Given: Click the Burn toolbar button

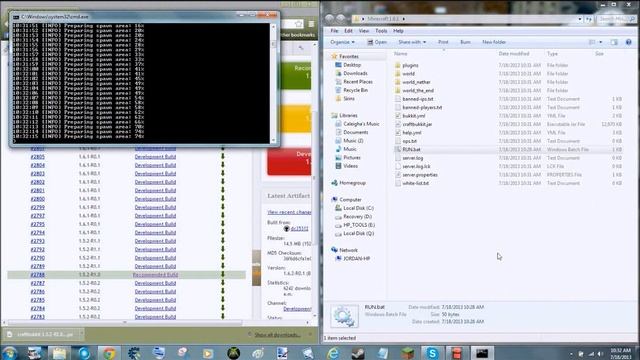Looking at the screenshot, I should (465, 42).
